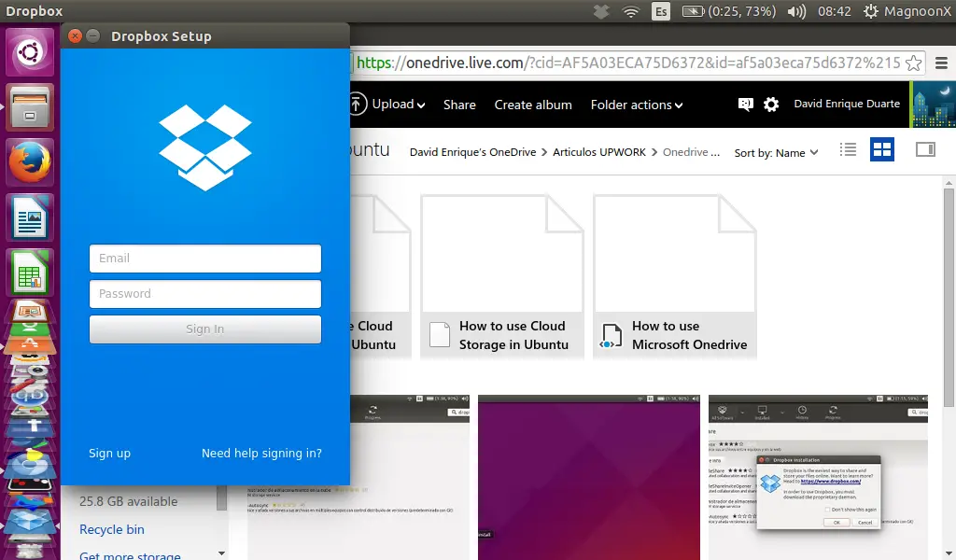Go to the Articulos UPWORK breadcrumb folder
This screenshot has height=560, width=956.
tap(599, 152)
